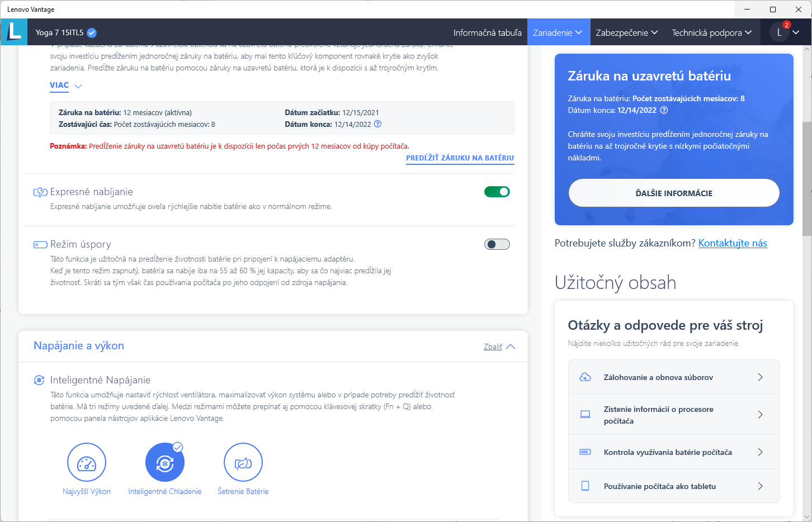Screen dimensions: 812x522
Task: Select the Šetrenie Batérie mode icon
Action: tap(243, 463)
